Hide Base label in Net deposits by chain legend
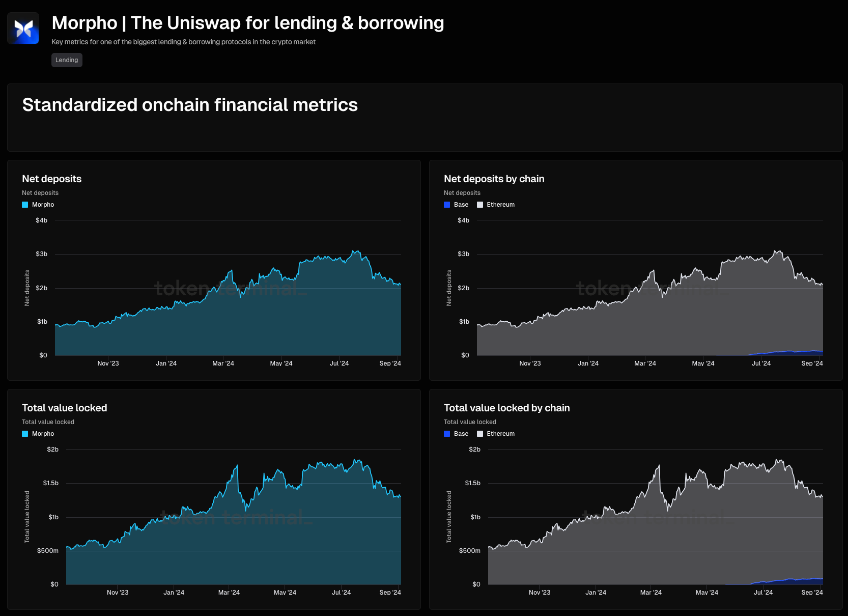This screenshot has height=616, width=848. click(461, 205)
